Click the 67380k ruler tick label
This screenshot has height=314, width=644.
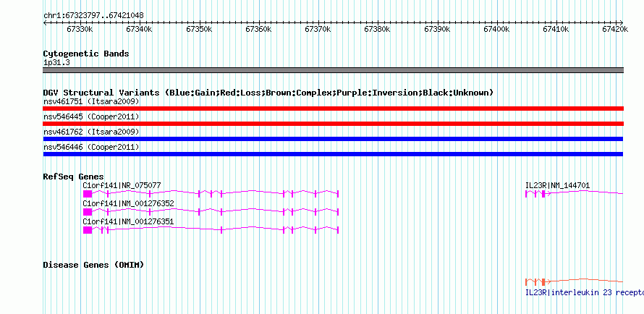coord(378,29)
